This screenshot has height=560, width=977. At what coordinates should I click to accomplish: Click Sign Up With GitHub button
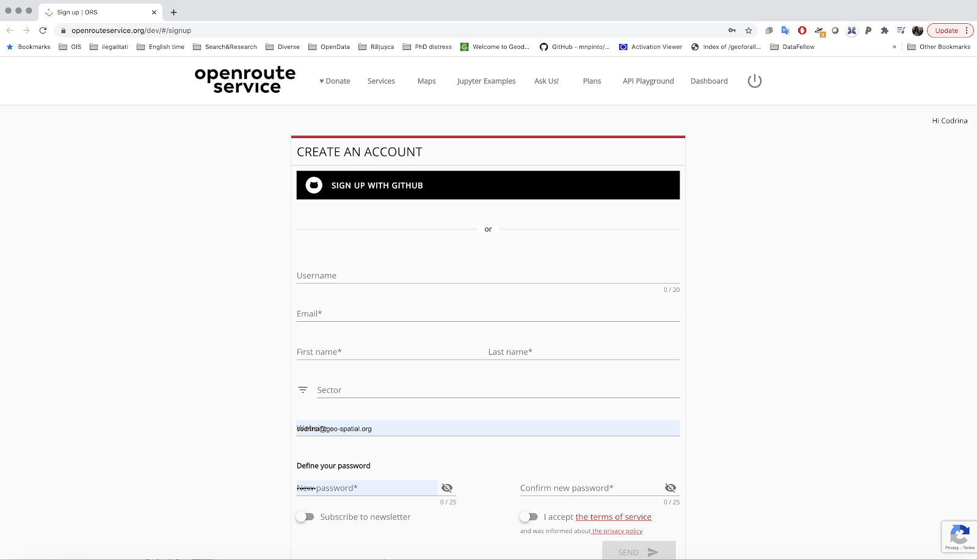(x=488, y=185)
